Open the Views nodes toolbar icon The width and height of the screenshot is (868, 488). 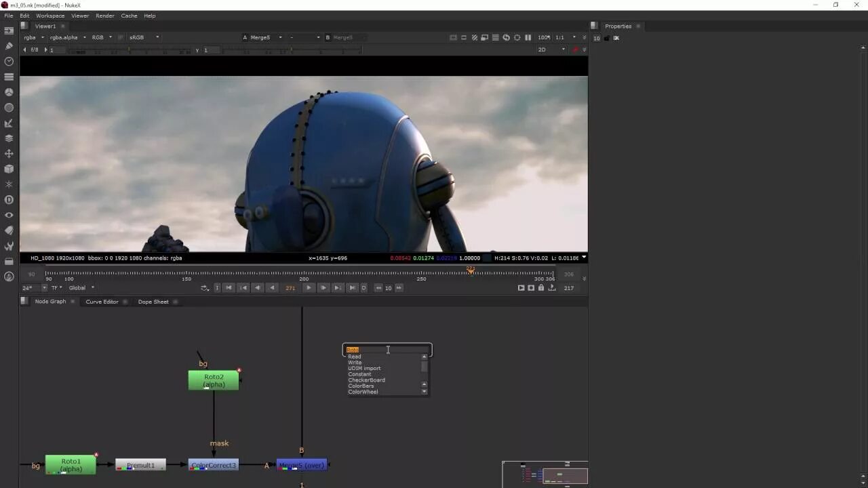click(9, 215)
